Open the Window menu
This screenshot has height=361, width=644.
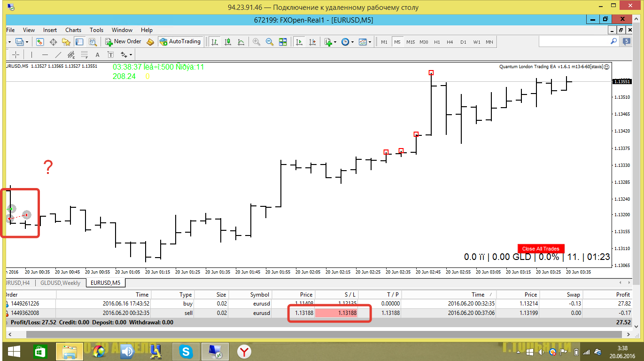click(122, 30)
